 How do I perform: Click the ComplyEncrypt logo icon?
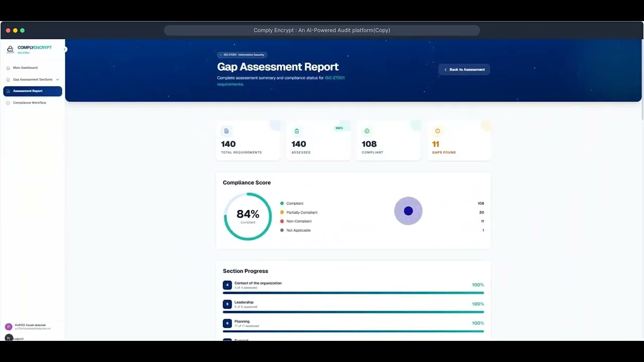pos(10,49)
